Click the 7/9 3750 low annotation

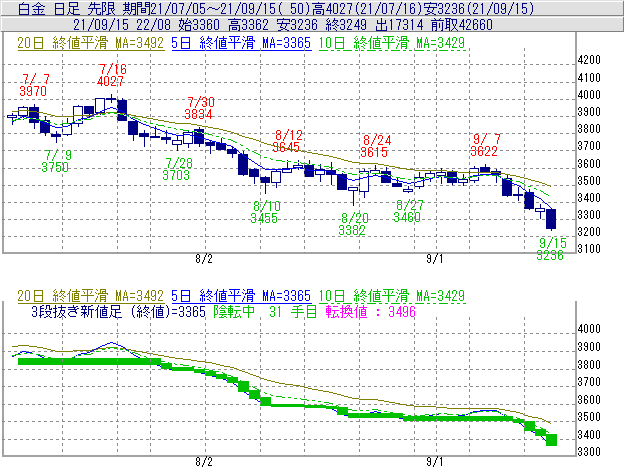coord(56,161)
